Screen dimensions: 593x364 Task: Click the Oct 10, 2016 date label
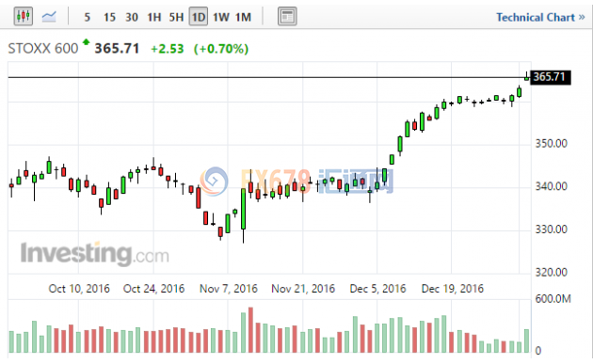(79, 289)
